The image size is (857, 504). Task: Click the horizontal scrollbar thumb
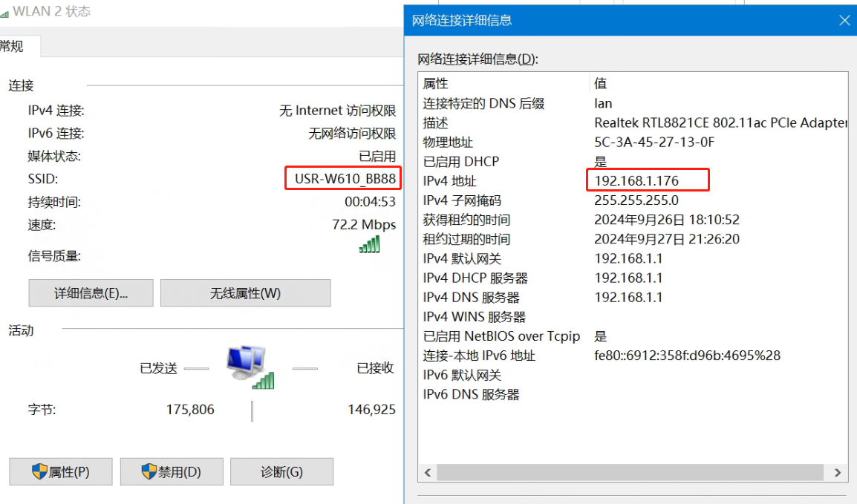[630, 473]
